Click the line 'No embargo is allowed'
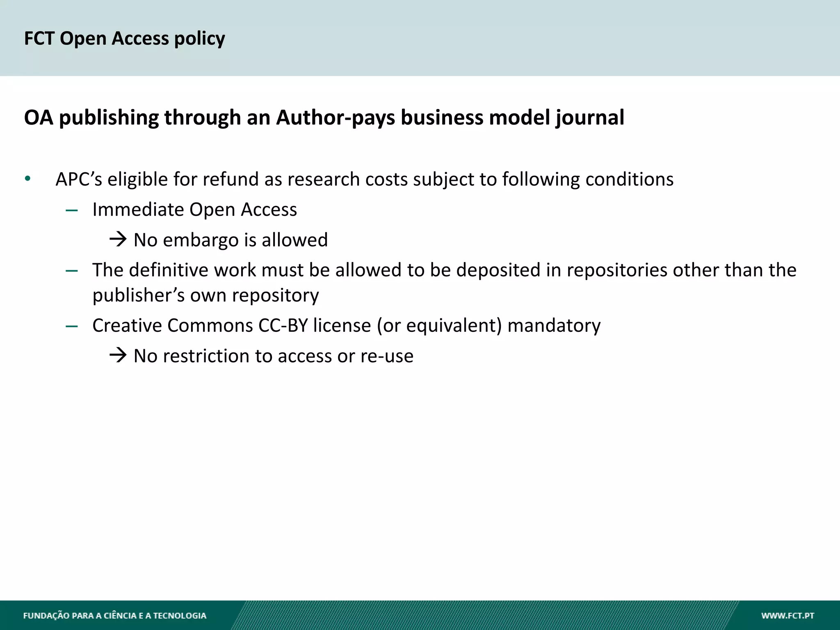The height and width of the screenshot is (630, 840). click(x=231, y=240)
